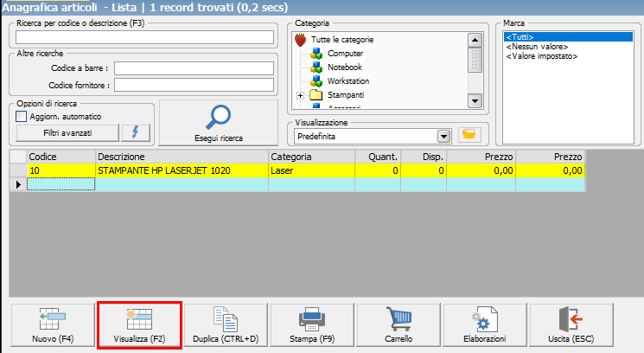Focus the Ricerca per codice o descrizione field

[144, 37]
